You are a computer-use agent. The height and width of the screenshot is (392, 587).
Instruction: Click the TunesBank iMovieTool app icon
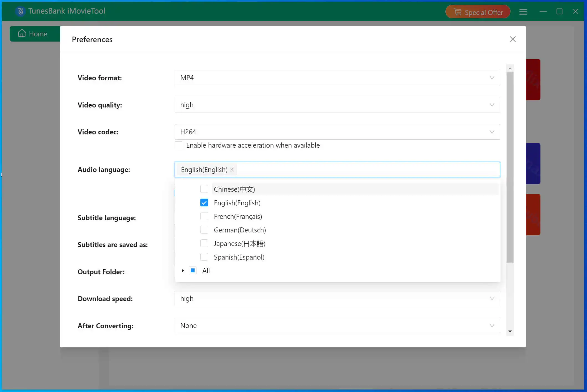coord(20,11)
